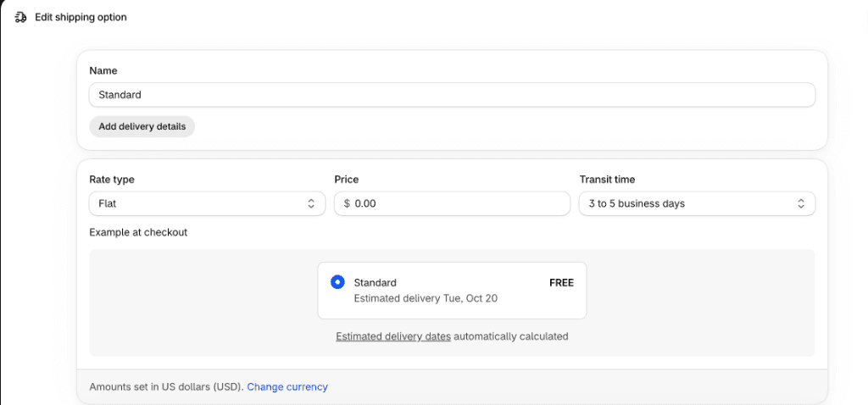
Task: Open the Transit time dropdown
Action: (x=697, y=203)
